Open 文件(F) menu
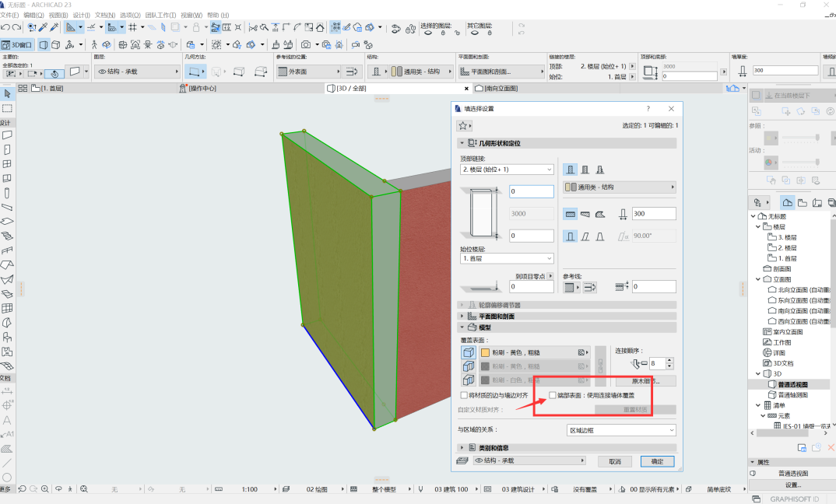836x504 pixels. point(9,15)
